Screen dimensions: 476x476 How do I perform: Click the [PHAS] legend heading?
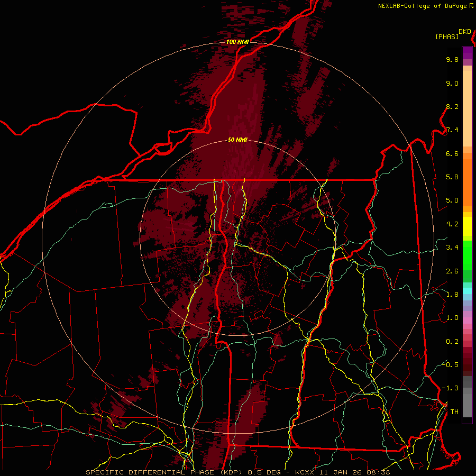click(447, 37)
